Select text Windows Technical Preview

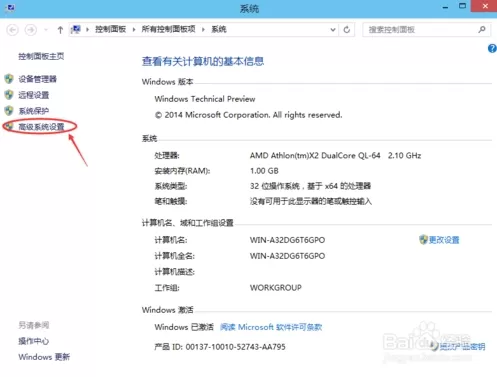(x=205, y=99)
